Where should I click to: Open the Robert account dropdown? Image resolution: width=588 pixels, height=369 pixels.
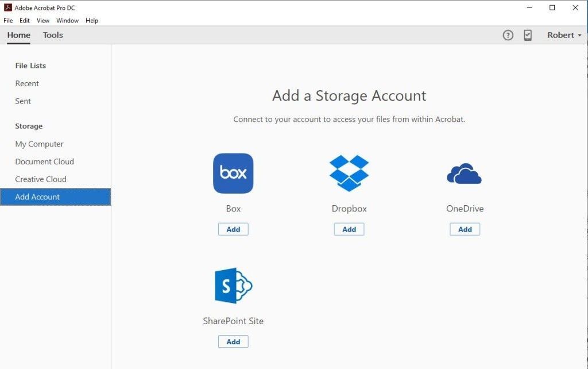564,35
